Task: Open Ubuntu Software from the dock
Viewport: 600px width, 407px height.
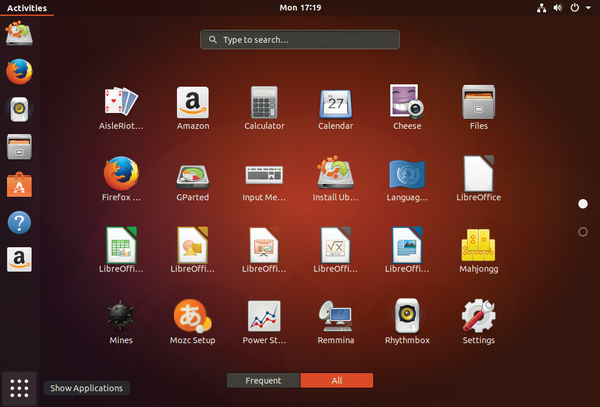Action: [19, 185]
